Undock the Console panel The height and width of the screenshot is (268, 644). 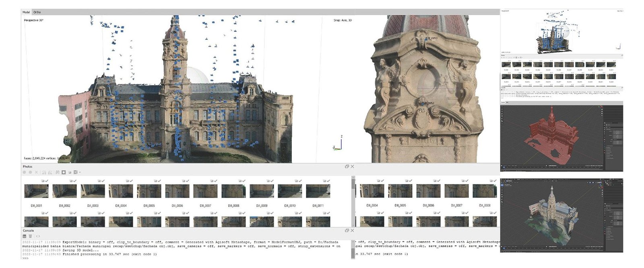coord(347,231)
